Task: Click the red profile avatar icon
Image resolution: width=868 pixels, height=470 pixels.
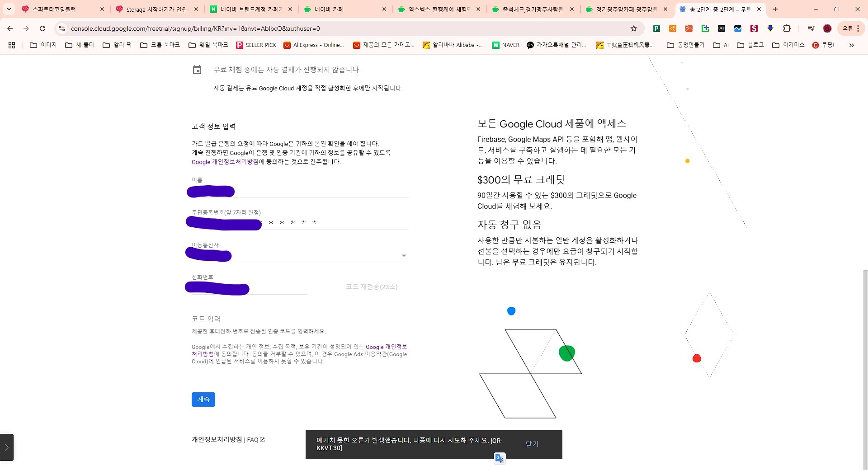Action: (x=827, y=28)
